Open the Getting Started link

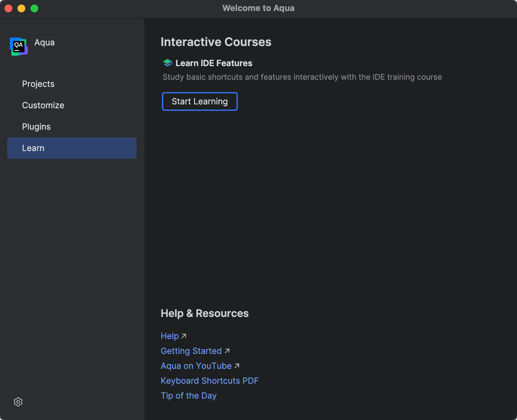pos(191,351)
